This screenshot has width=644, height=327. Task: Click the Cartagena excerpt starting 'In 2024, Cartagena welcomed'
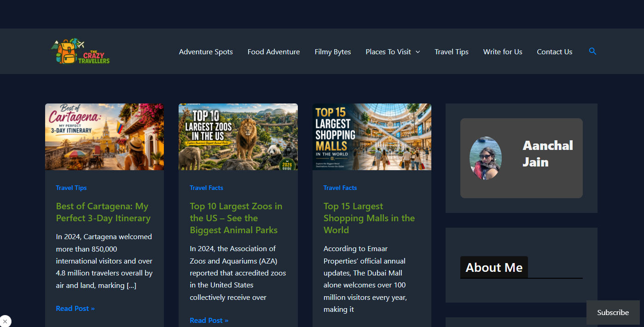point(104,261)
